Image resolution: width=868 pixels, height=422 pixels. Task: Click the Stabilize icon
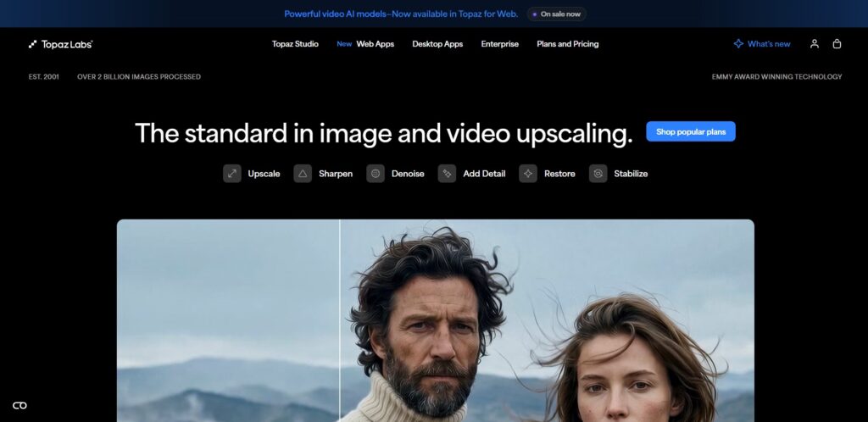coord(598,174)
